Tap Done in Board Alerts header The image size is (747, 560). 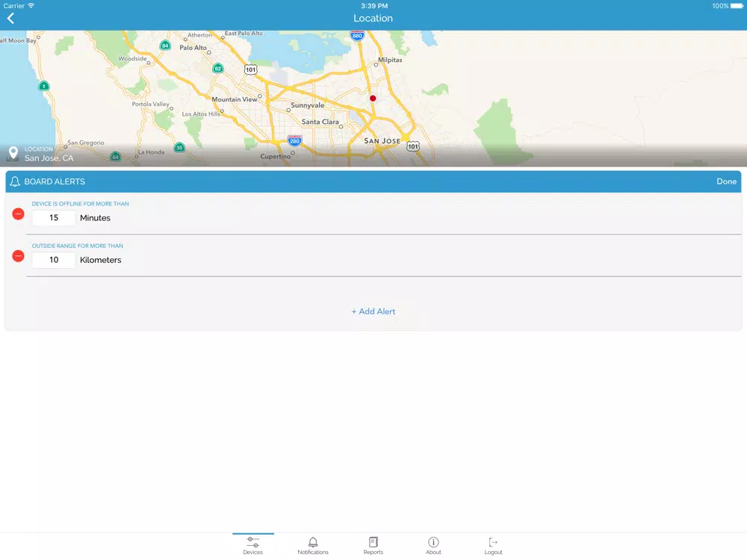click(727, 181)
